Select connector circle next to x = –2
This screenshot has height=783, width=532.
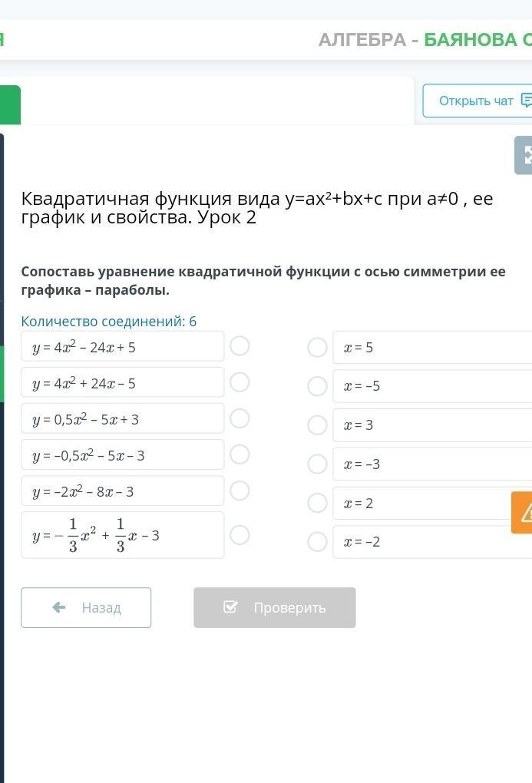pyautogui.click(x=317, y=542)
